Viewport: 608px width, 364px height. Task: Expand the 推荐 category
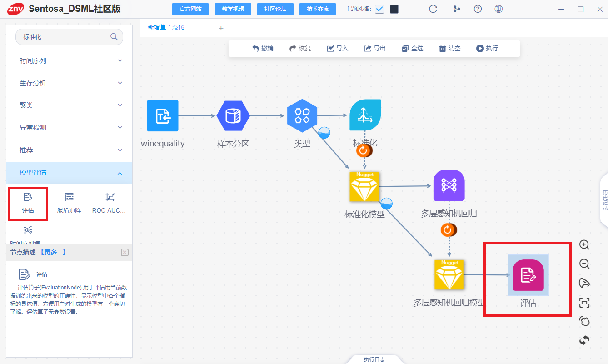click(x=69, y=150)
